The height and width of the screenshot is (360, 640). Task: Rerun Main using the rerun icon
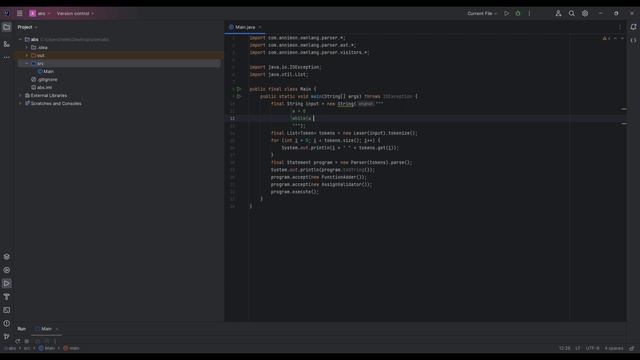coord(18,341)
